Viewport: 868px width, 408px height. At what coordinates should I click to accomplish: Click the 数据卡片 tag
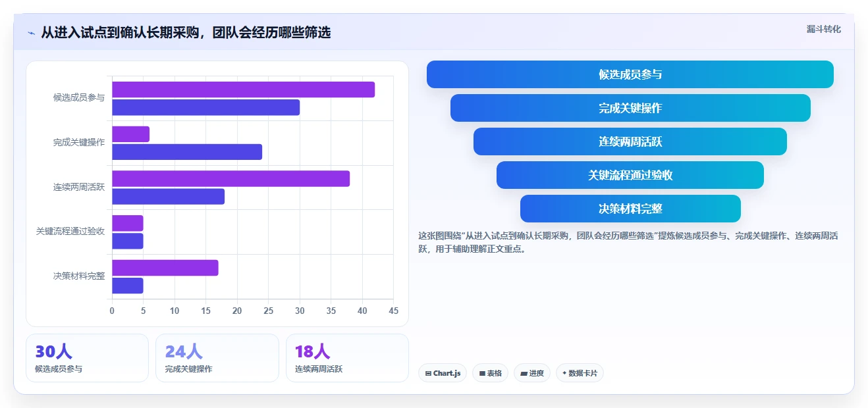(x=580, y=373)
